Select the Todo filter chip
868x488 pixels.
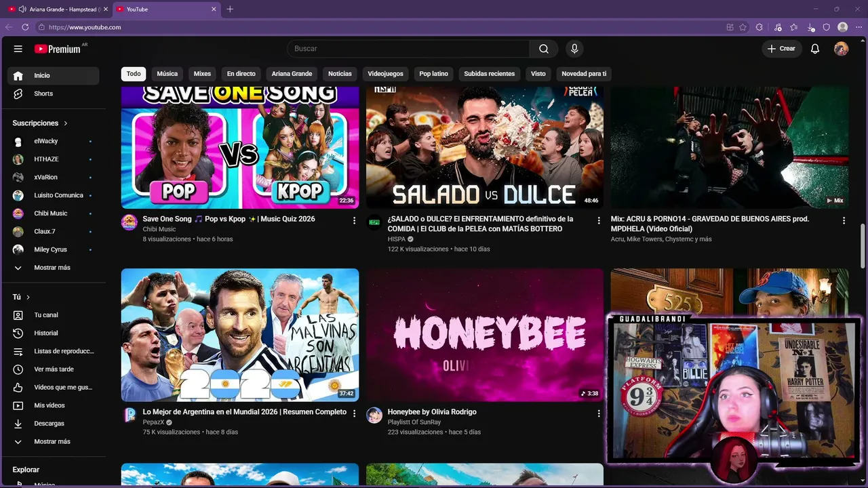pos(134,74)
